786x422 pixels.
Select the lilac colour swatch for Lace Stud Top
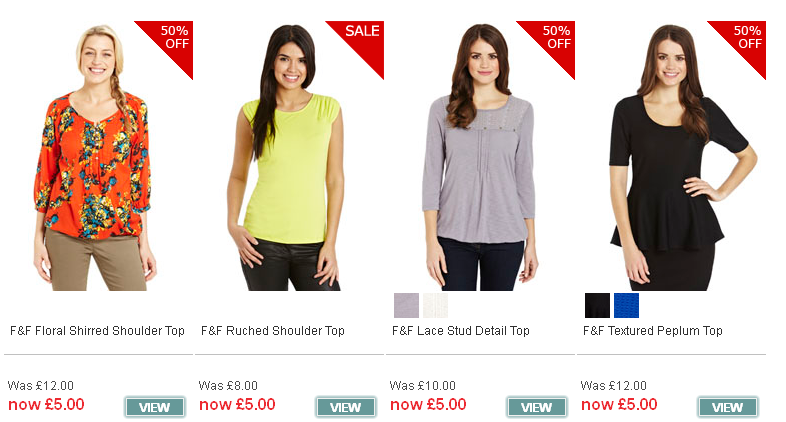[406, 305]
